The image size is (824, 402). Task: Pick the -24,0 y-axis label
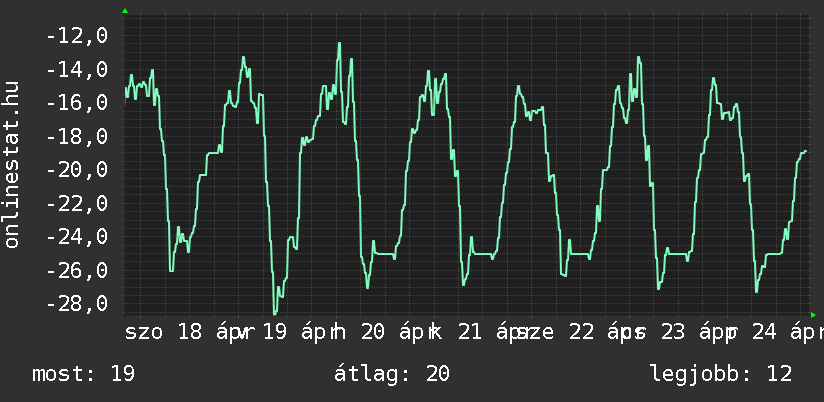coord(78,237)
